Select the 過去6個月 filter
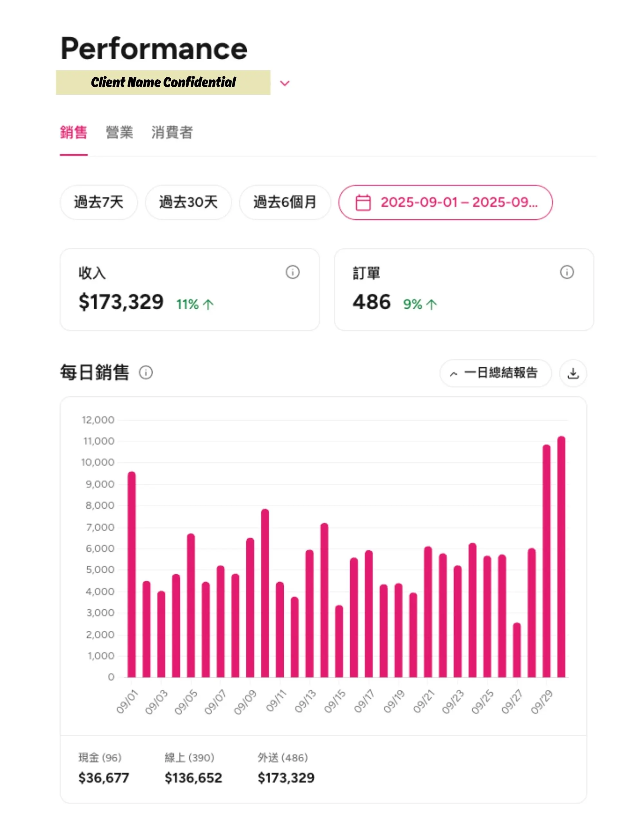 285,202
